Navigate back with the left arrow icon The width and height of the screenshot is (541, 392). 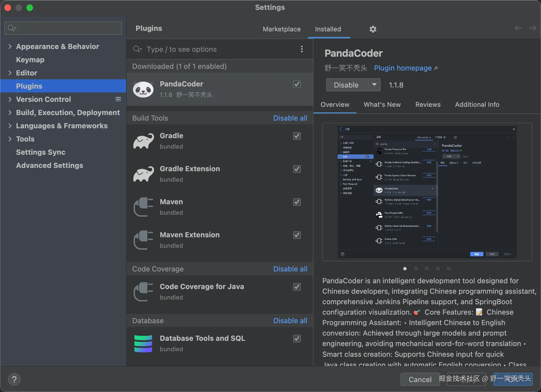(x=518, y=28)
